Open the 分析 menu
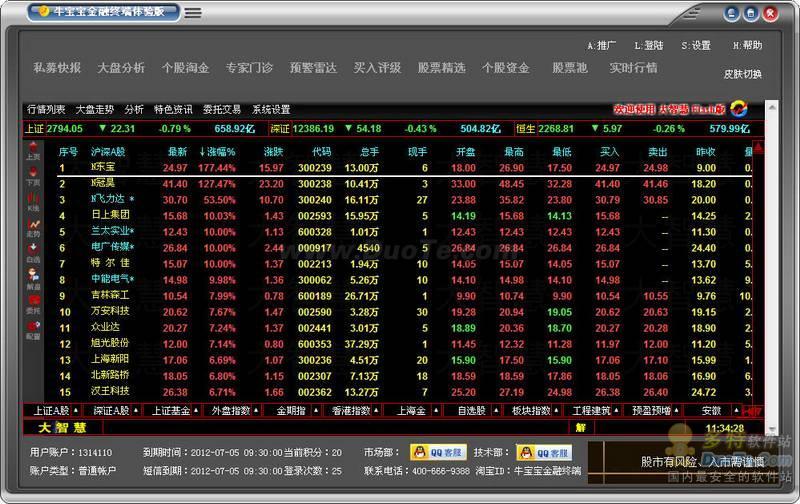The height and width of the screenshot is (504, 800). point(134,109)
